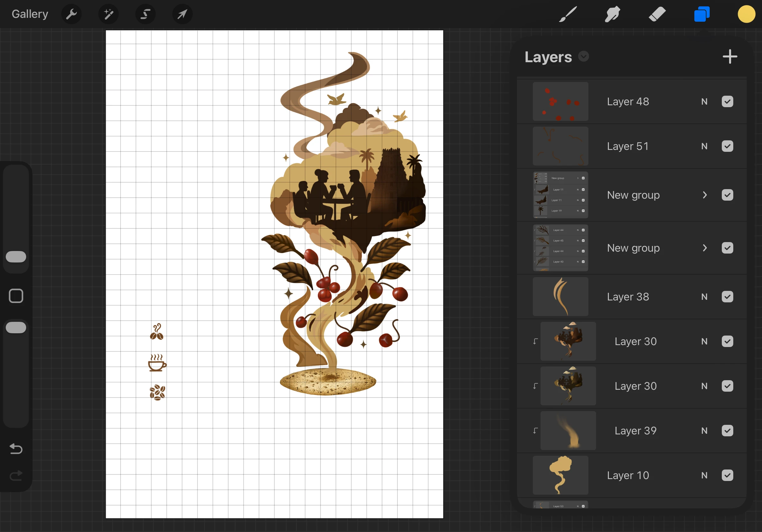Image resolution: width=762 pixels, height=532 pixels.
Task: Open the thumbnail of group containing Layer 45
Action: [560, 248]
